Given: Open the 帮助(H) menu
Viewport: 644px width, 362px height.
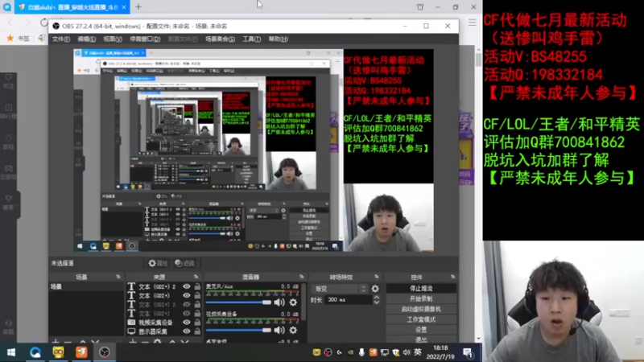Looking at the screenshot, I should pyautogui.click(x=278, y=39).
